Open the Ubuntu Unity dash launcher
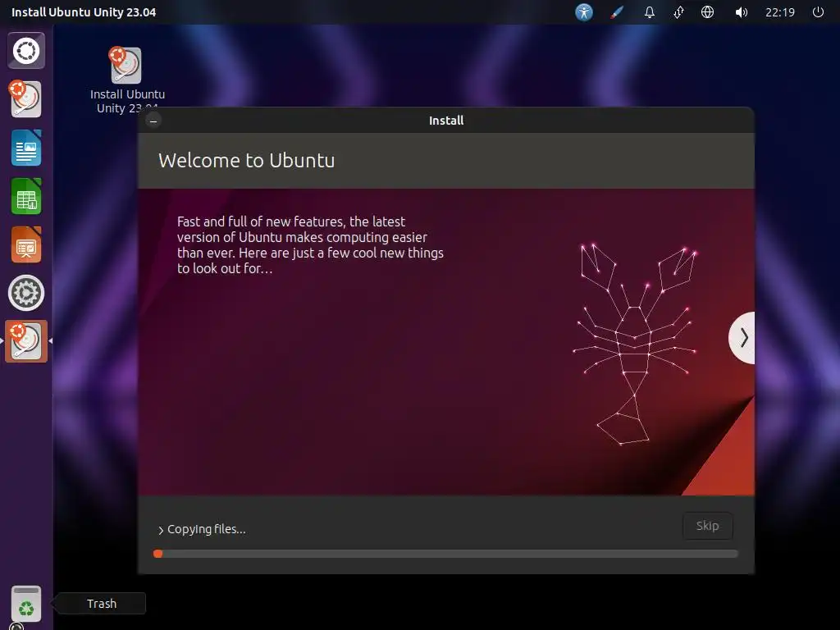 (26, 51)
